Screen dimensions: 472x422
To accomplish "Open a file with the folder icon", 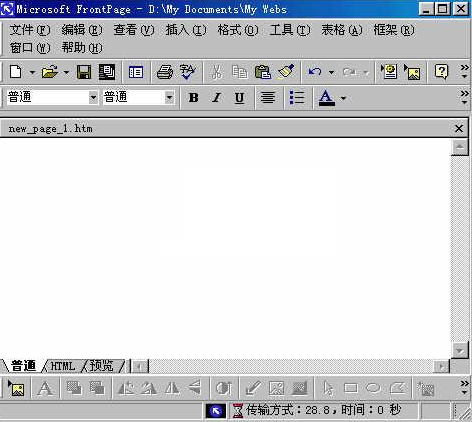I will pyautogui.click(x=50, y=72).
